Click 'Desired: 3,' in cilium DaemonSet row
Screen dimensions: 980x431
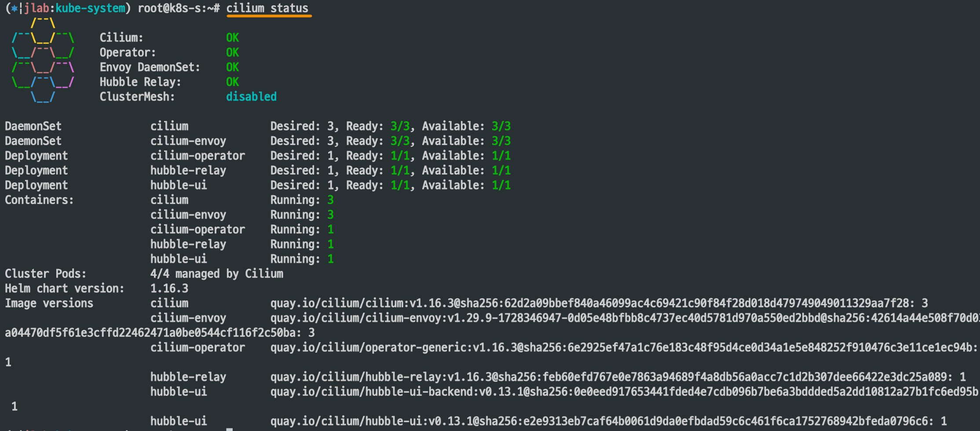[x=304, y=126]
